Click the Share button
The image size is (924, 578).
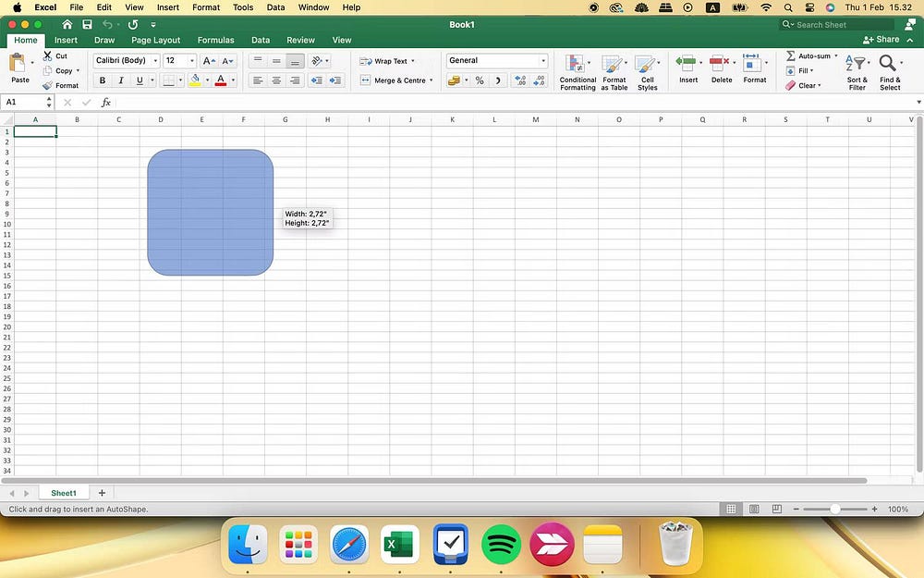(x=882, y=40)
